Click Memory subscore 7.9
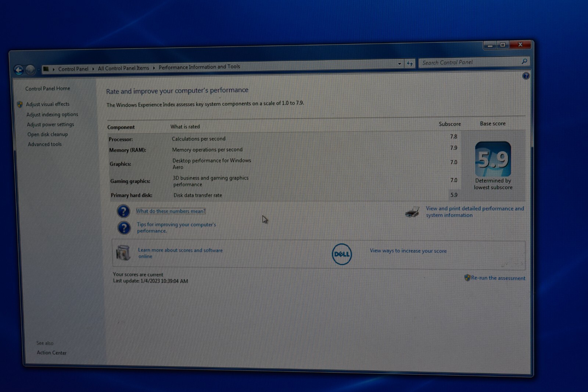This screenshot has height=392, width=588. pos(454,148)
